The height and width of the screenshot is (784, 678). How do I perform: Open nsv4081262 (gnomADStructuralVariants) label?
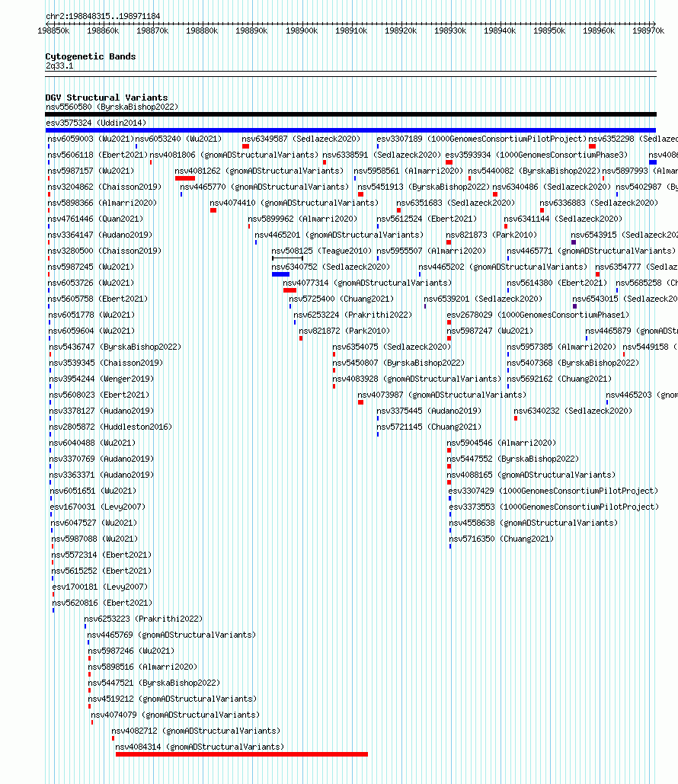tap(259, 171)
